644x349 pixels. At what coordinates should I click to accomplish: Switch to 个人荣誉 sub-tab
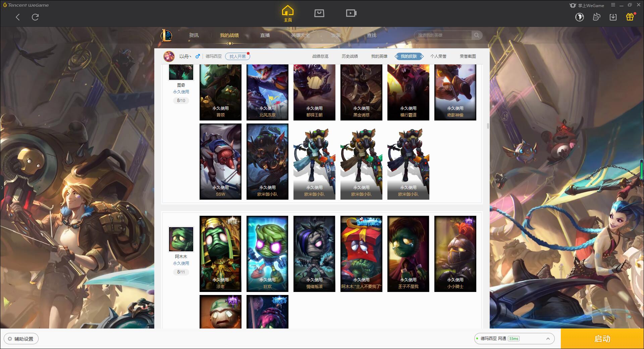tap(438, 56)
